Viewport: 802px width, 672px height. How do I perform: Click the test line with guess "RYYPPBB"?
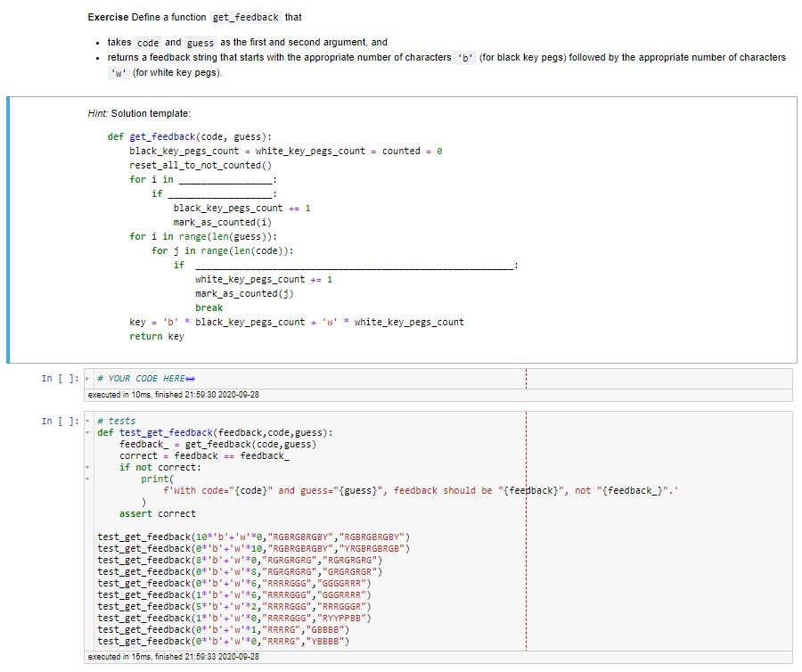point(234,619)
